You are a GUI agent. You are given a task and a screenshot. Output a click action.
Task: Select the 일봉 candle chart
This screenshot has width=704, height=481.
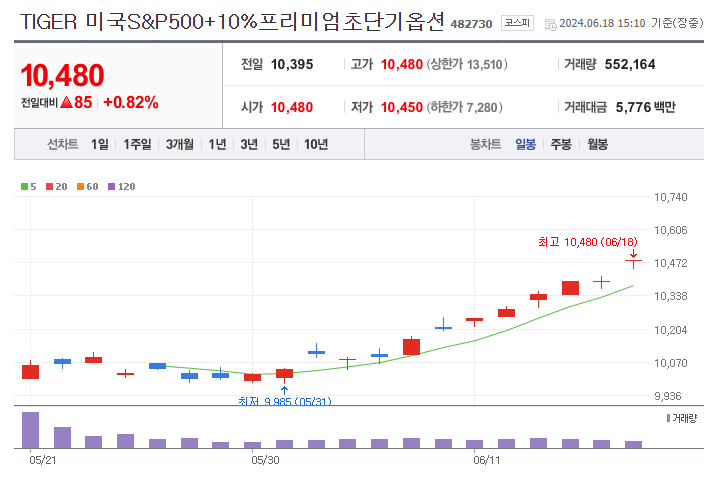click(x=525, y=144)
